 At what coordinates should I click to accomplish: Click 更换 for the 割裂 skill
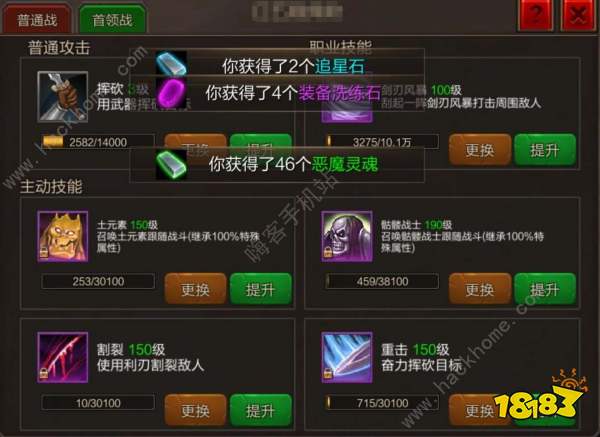[x=196, y=410]
